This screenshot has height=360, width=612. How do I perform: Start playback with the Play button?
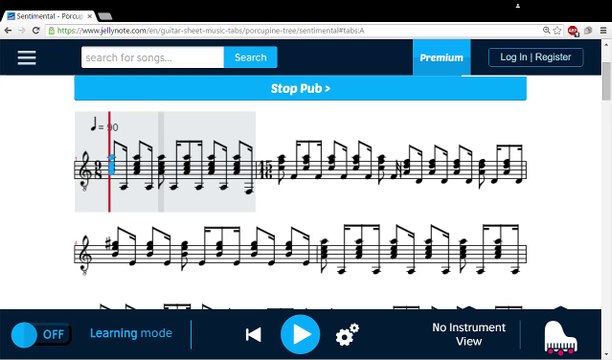pyautogui.click(x=300, y=335)
